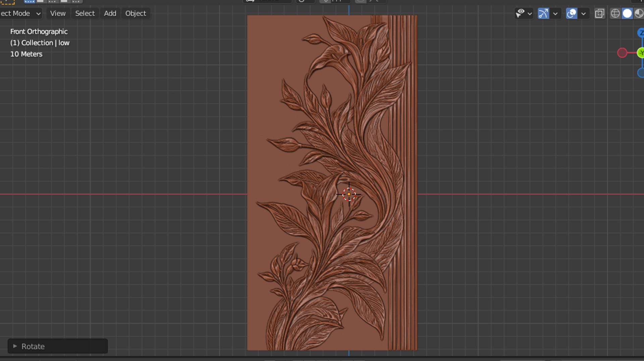Click the Front Orthographic view label
The height and width of the screenshot is (361, 644).
[x=39, y=32]
